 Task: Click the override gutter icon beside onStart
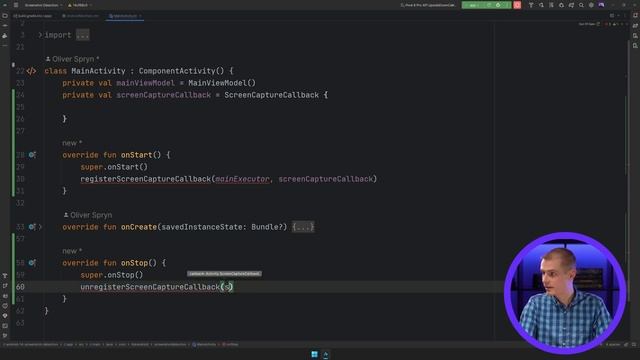[32, 155]
